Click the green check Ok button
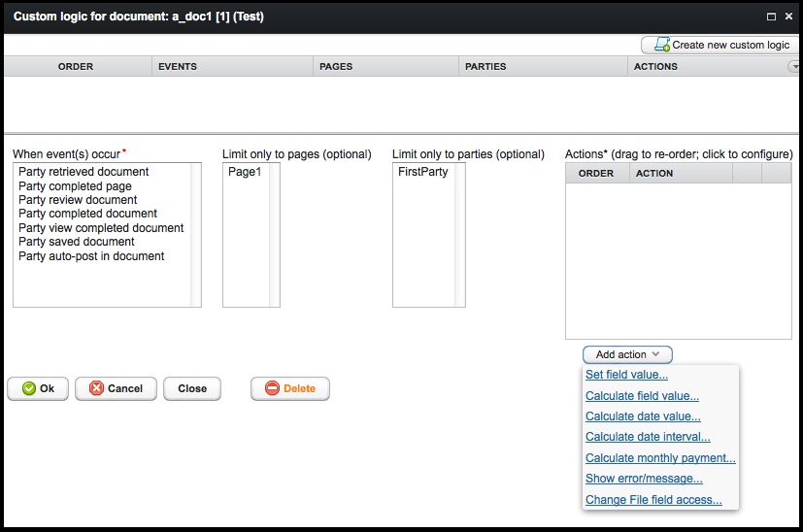Screen dimensions: 803x532 tap(38, 388)
